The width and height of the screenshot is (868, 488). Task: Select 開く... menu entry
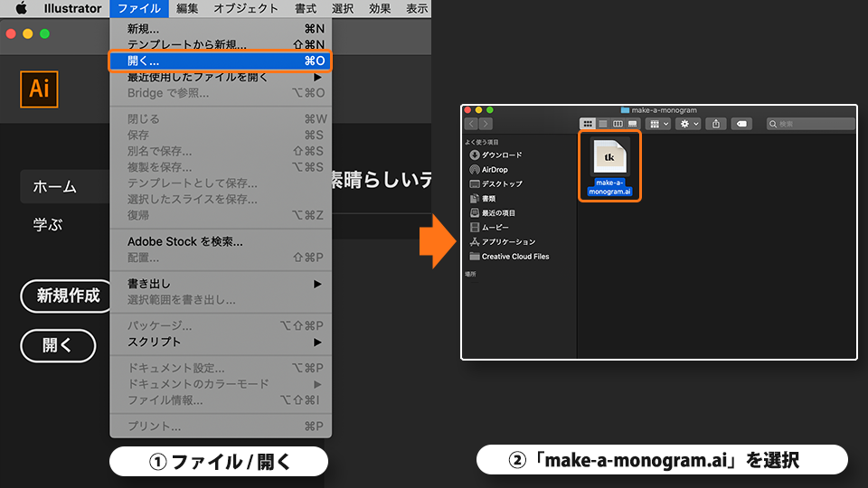(221, 61)
